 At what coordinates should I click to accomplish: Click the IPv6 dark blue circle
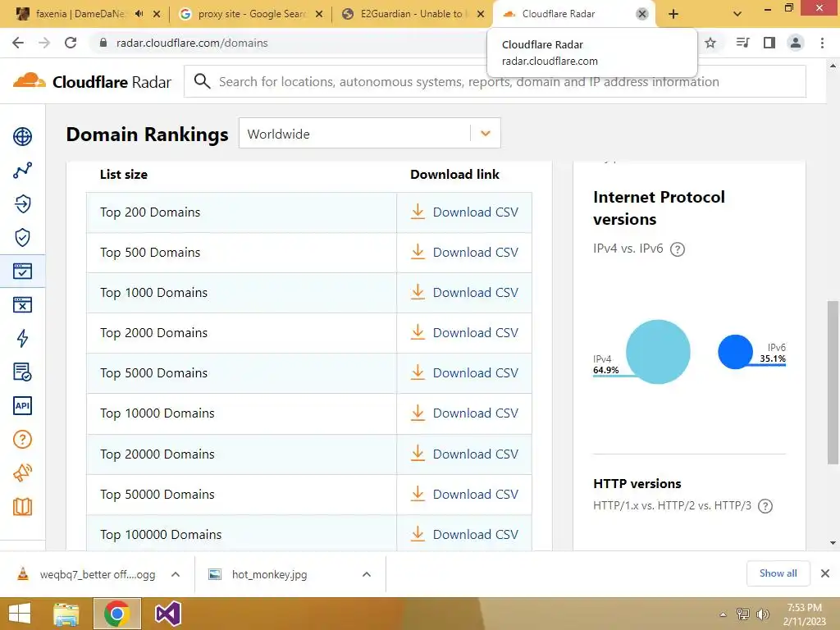[x=735, y=352]
